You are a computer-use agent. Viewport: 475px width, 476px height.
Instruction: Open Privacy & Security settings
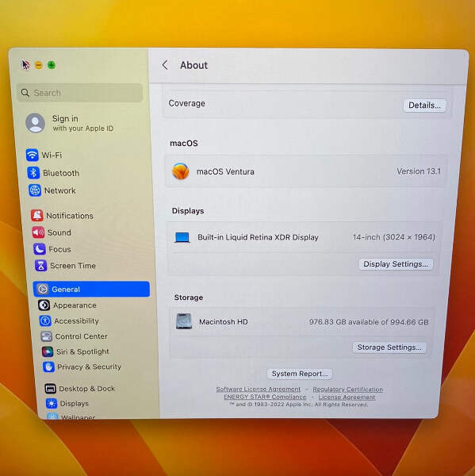82,367
